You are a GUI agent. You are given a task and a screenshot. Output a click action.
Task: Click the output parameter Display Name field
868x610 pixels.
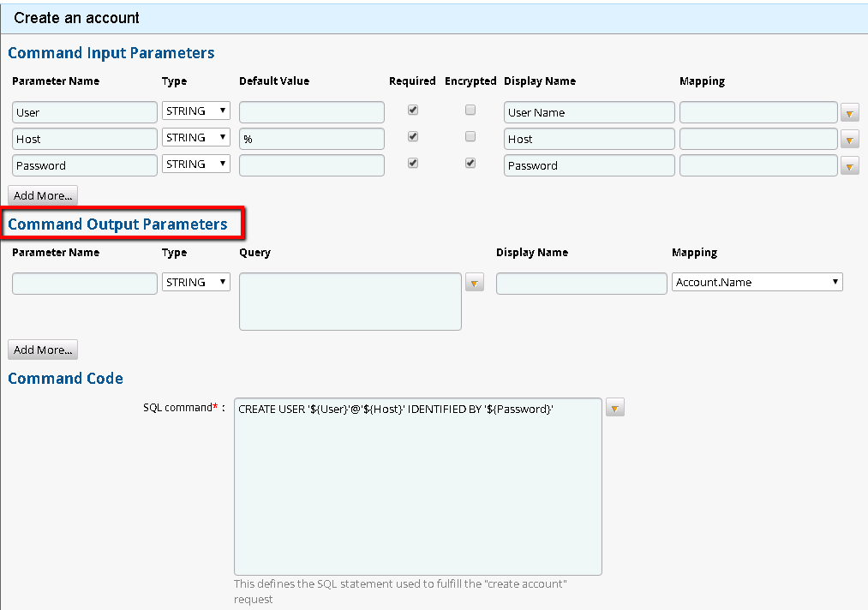click(x=581, y=283)
